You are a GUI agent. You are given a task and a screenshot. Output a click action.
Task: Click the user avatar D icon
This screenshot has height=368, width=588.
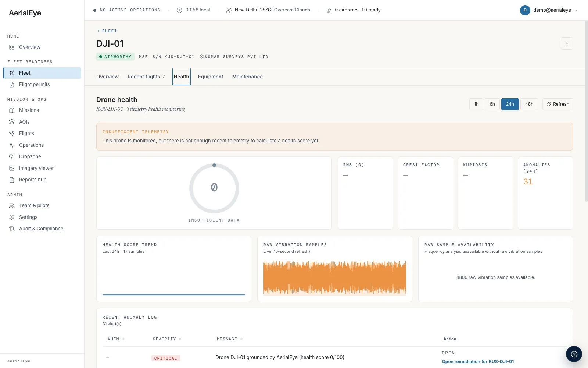(525, 10)
